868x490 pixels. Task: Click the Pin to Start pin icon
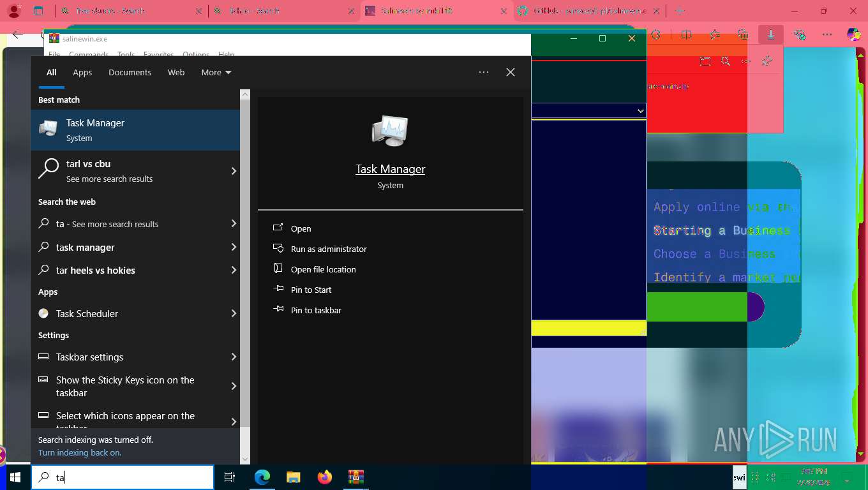pyautogui.click(x=278, y=289)
